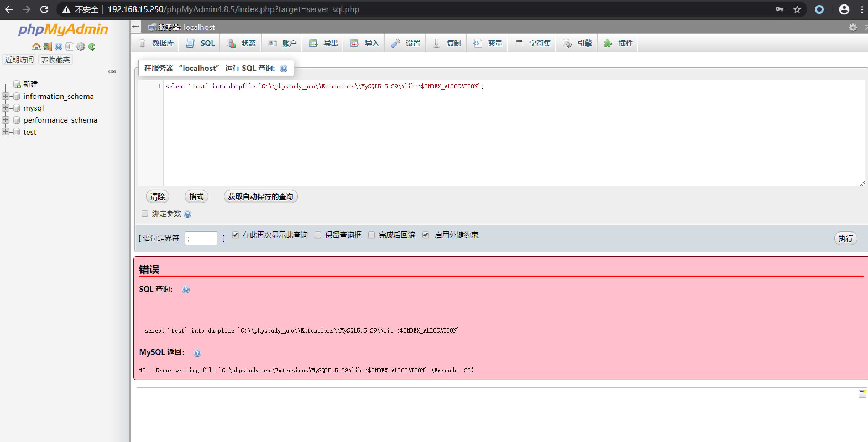Open page settings gear at top right

tap(853, 27)
